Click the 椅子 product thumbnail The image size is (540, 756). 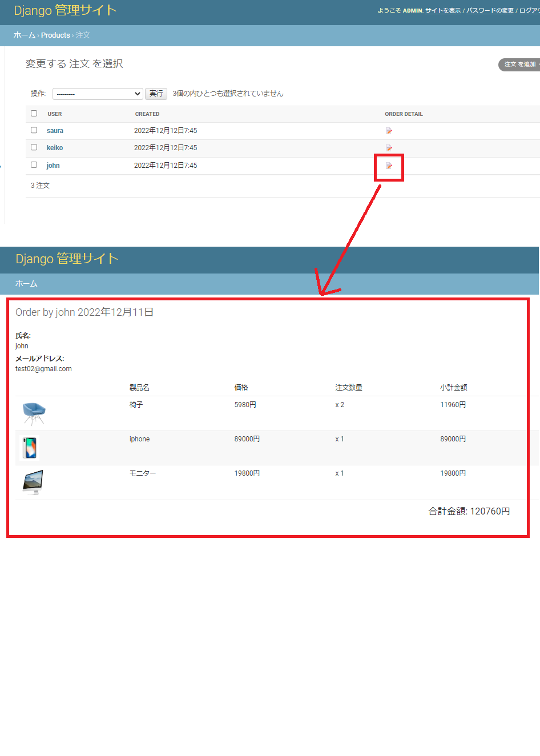pyautogui.click(x=34, y=412)
